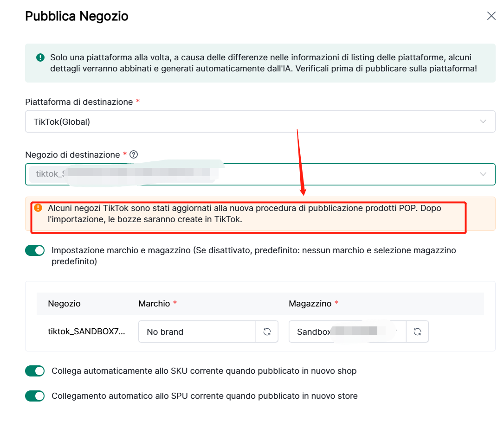Image resolution: width=504 pixels, height=421 pixels.
Task: Disable automatic SKU linking switch
Action: pyautogui.click(x=35, y=371)
